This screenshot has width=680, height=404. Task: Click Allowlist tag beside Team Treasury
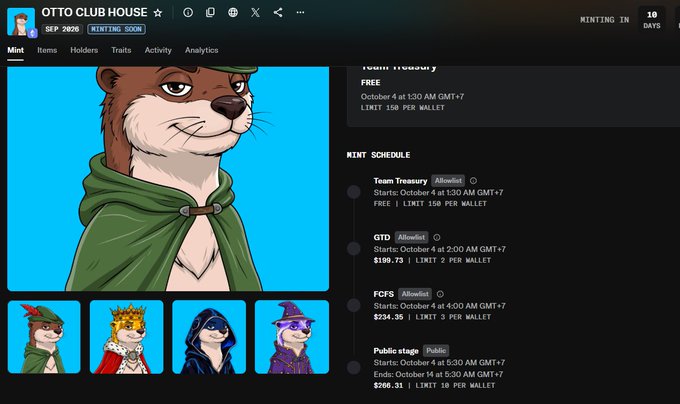point(448,181)
